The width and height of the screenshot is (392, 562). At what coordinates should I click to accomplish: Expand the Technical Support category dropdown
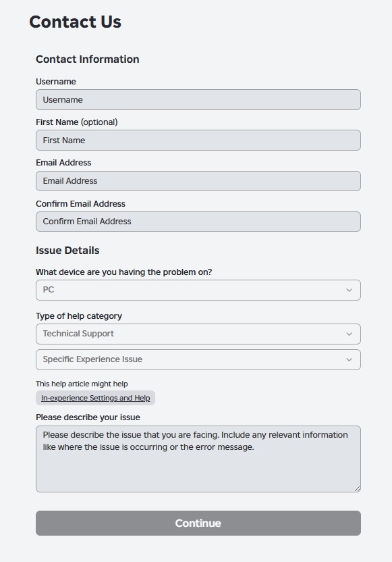tap(198, 334)
